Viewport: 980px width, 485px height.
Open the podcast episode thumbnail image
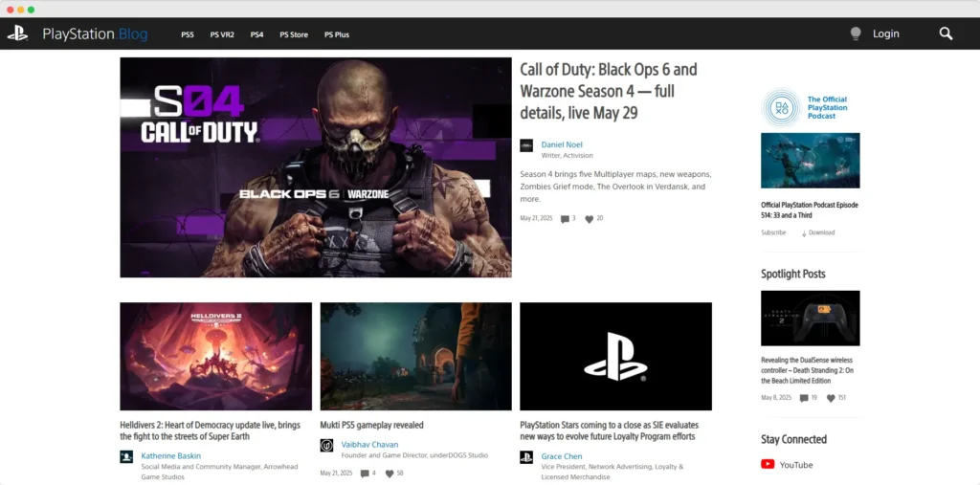810,160
